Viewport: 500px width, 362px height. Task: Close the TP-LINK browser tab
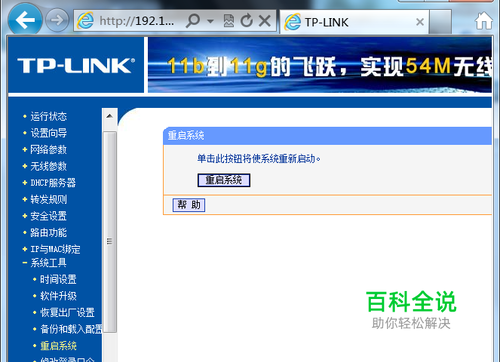pyautogui.click(x=420, y=22)
